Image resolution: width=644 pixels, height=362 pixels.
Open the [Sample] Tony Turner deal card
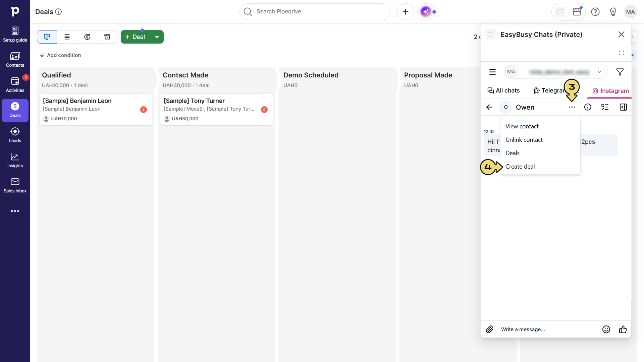(x=216, y=110)
